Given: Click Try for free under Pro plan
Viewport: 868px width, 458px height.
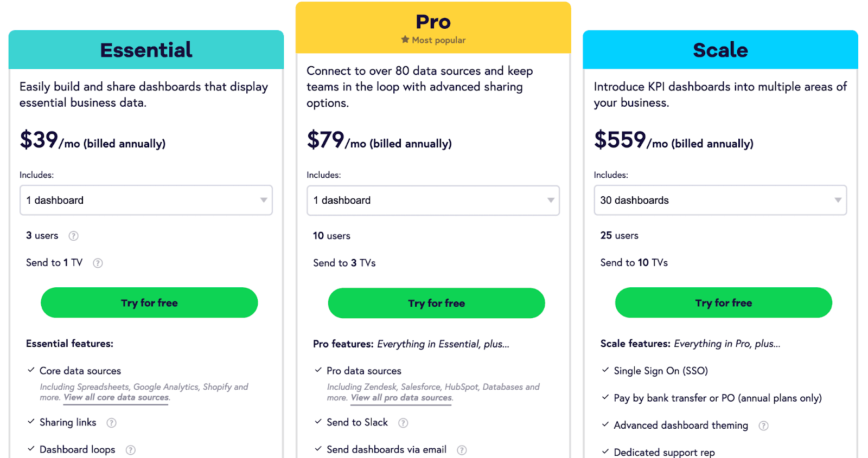Looking at the screenshot, I should pyautogui.click(x=436, y=303).
